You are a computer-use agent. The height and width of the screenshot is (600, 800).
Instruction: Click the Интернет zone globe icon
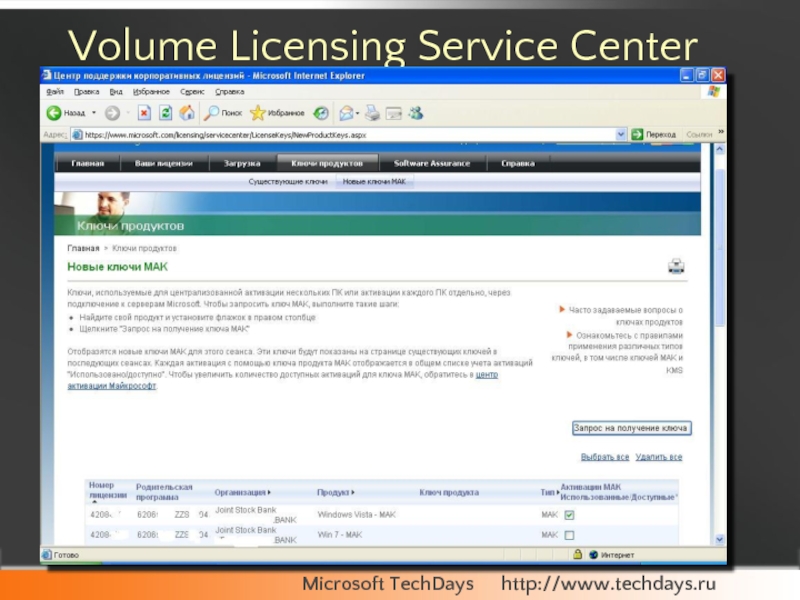(x=593, y=555)
